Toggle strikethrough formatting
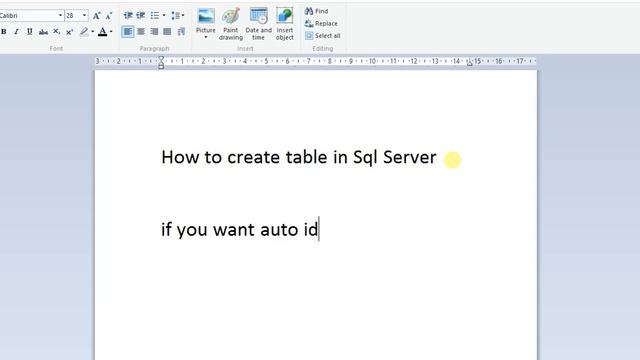Screen dimensions: 640x360 coord(43,32)
